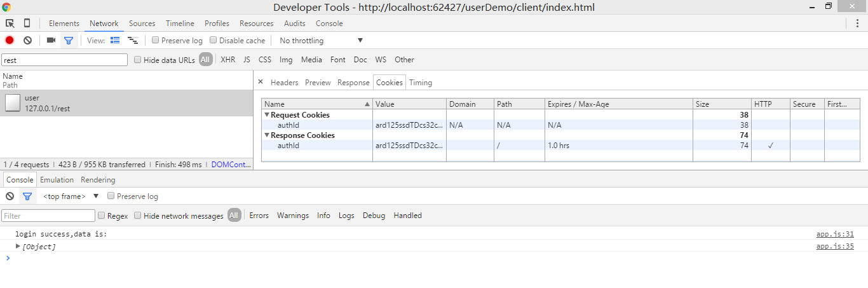
Task: Toggle device mode phone icon
Action: pos(27,24)
